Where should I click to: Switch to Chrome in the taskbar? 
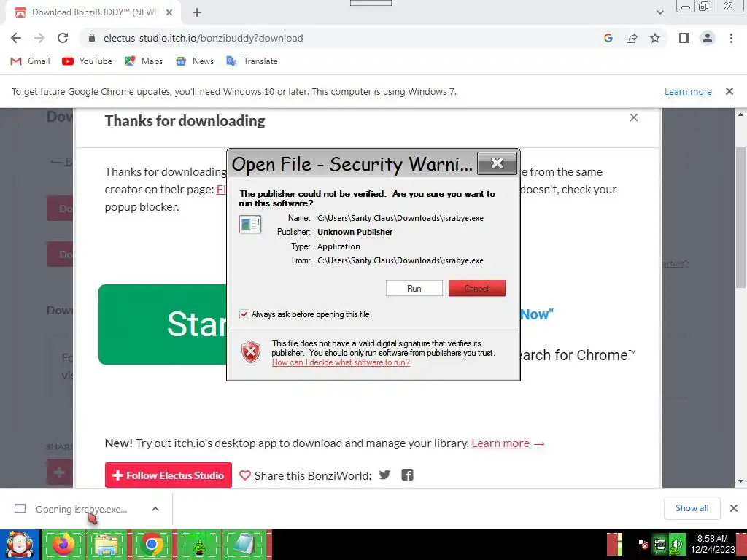(151, 545)
